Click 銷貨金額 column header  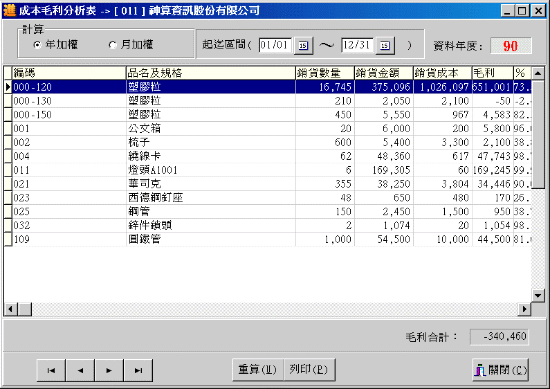(x=384, y=73)
